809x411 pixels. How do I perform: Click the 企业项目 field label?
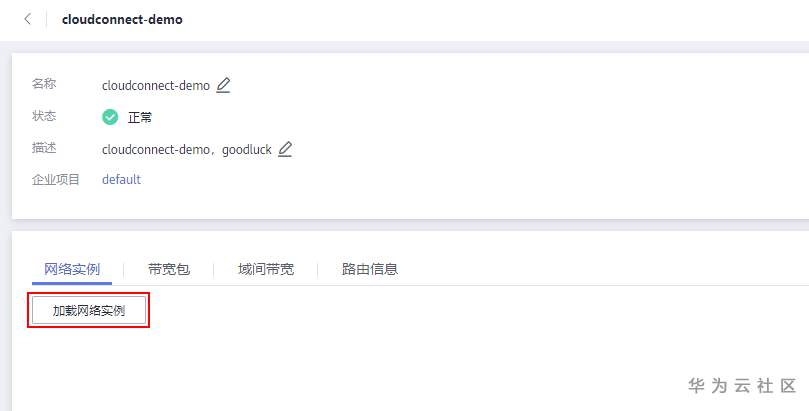pyautogui.click(x=56, y=179)
